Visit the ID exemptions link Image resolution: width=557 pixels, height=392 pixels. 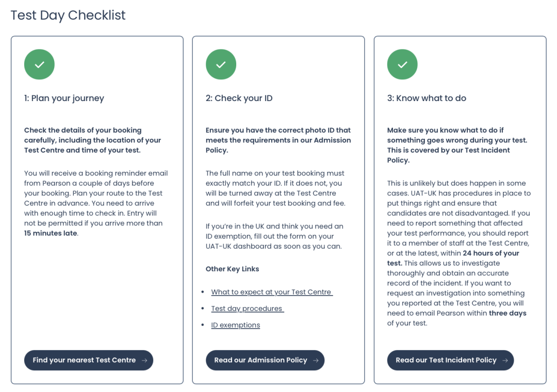click(236, 325)
